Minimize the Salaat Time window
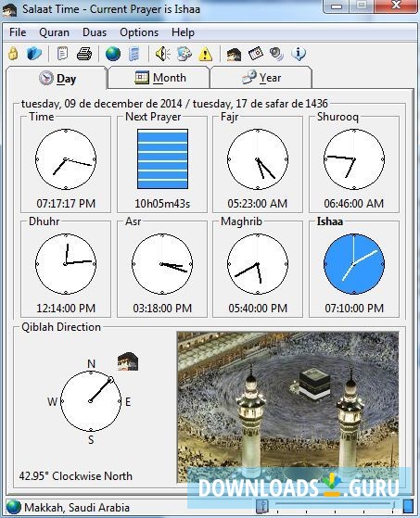420x518 pixels. pos(337,6)
